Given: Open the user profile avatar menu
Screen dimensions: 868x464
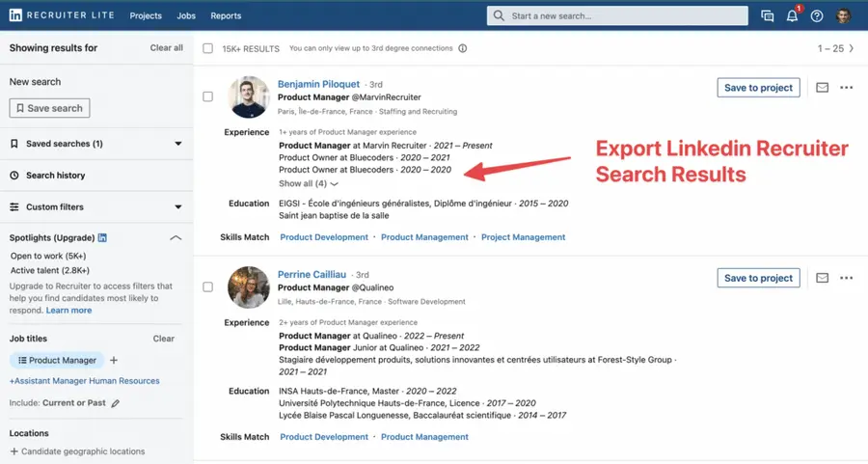Looking at the screenshot, I should pyautogui.click(x=844, y=15).
